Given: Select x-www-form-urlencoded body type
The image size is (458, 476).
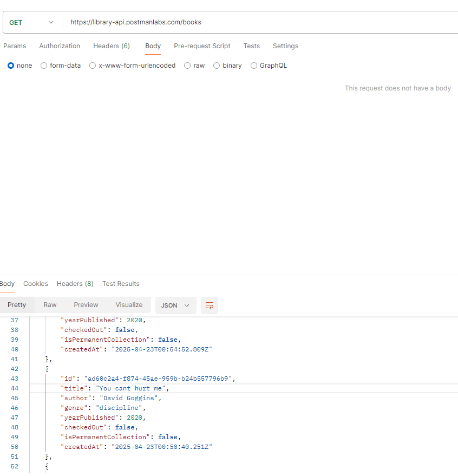Looking at the screenshot, I should pyautogui.click(x=93, y=66).
